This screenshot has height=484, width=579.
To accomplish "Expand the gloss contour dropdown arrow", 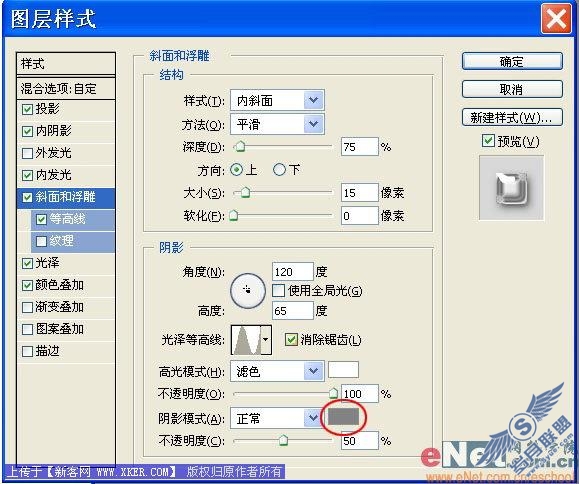I will [x=266, y=340].
